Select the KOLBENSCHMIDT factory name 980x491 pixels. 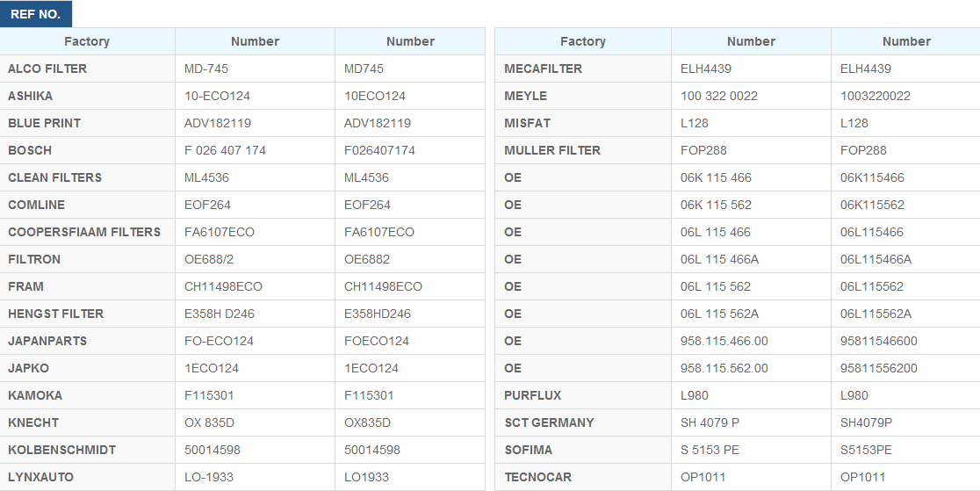[x=61, y=450]
